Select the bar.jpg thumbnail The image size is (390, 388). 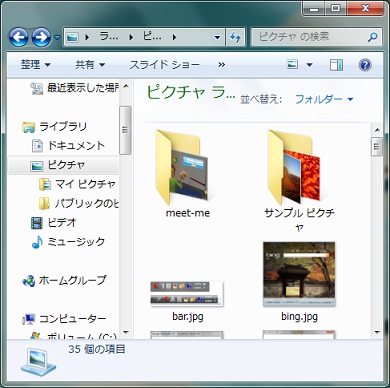tap(187, 293)
